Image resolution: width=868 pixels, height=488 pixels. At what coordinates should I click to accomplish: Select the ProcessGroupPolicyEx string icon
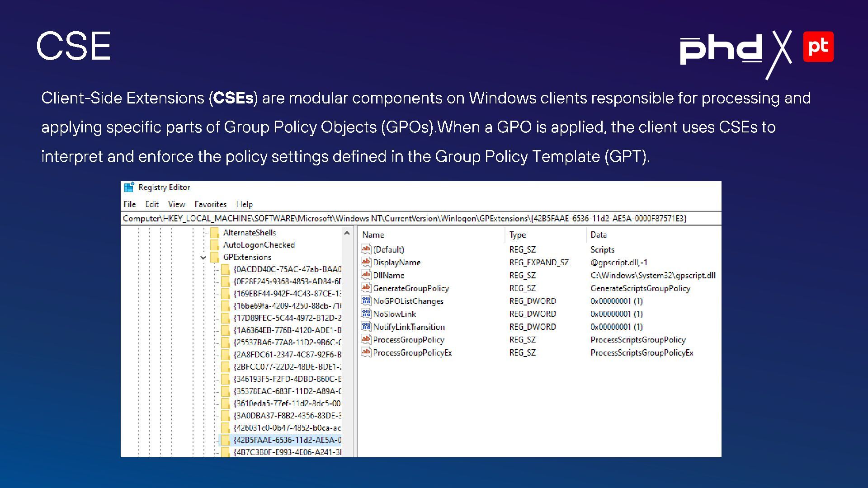[366, 352]
